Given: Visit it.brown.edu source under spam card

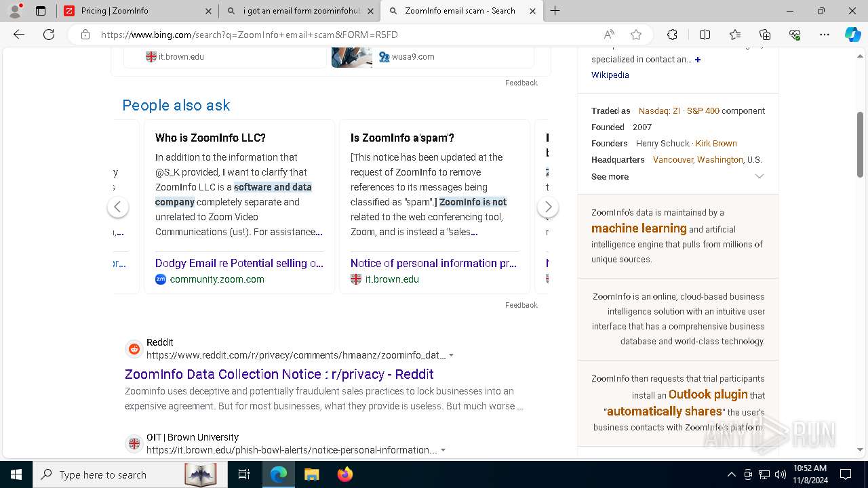Looking at the screenshot, I should [392, 279].
